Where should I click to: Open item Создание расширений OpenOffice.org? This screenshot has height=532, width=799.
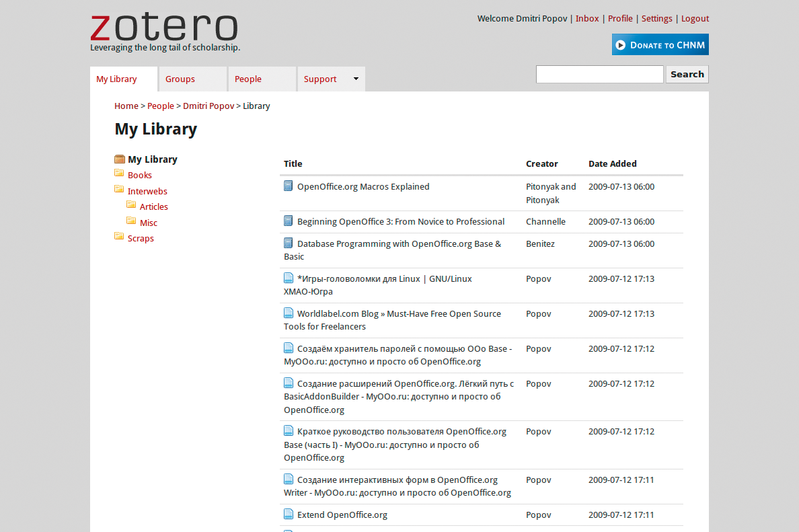click(x=399, y=396)
